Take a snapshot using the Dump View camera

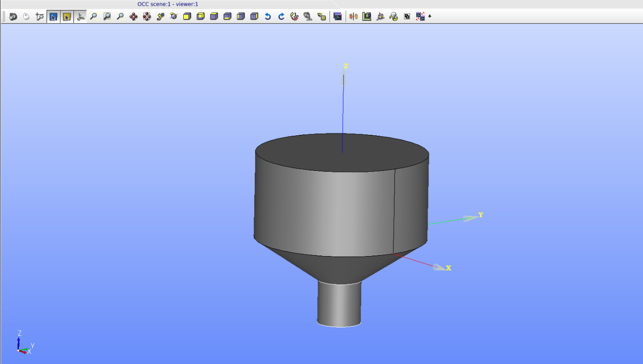click(13, 17)
